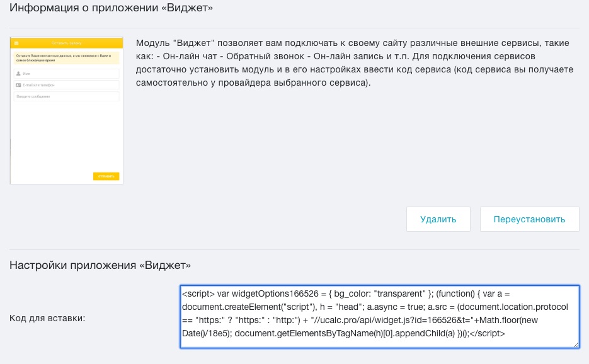Select the heading Настройки приложения «Виджет»
Viewport: 589px width, 364px height.
[100, 265]
